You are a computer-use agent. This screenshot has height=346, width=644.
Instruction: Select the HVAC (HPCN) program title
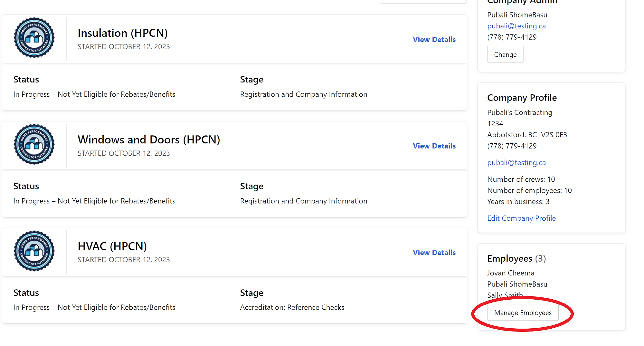coord(112,246)
